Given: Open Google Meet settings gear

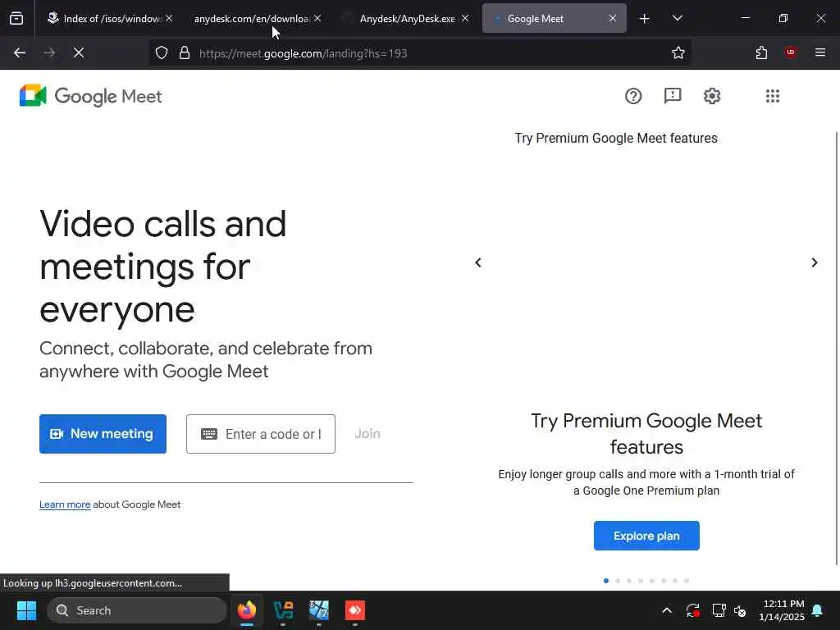Looking at the screenshot, I should 712,97.
